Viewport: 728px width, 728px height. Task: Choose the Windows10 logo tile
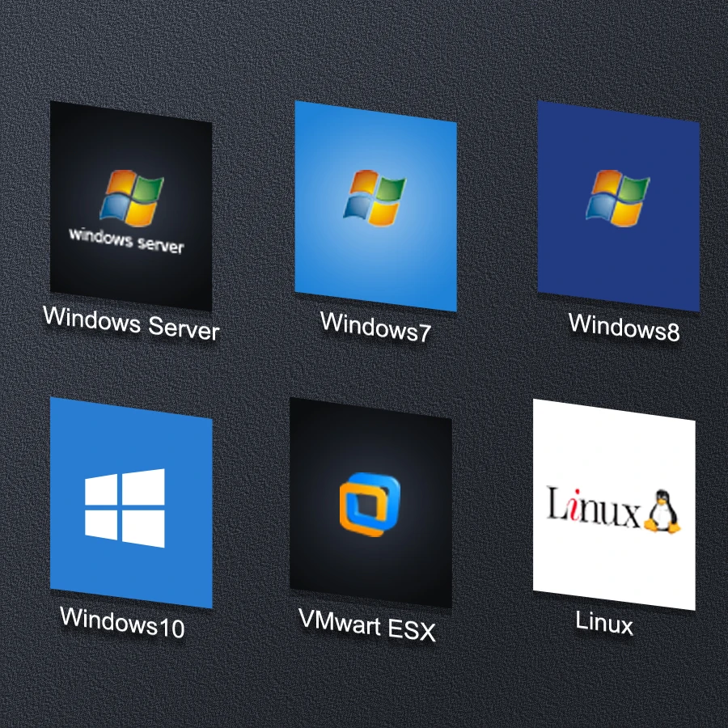click(131, 502)
